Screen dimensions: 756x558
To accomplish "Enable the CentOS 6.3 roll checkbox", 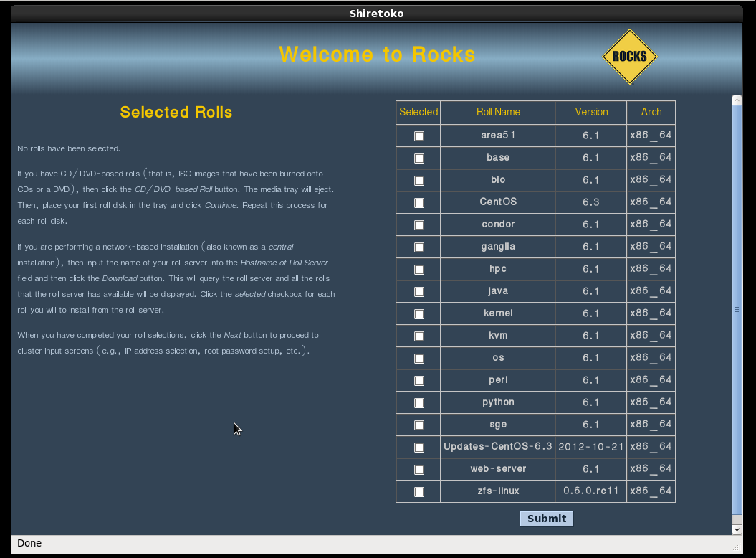I will (x=419, y=203).
